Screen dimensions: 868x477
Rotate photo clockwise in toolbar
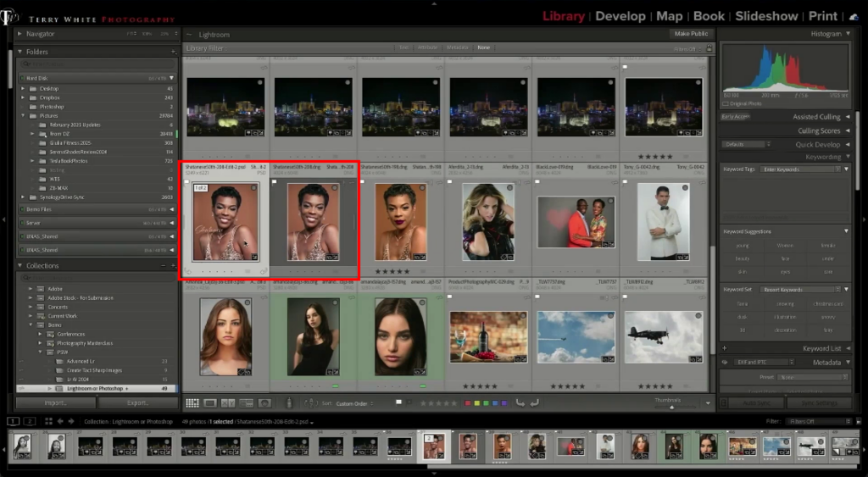534,403
